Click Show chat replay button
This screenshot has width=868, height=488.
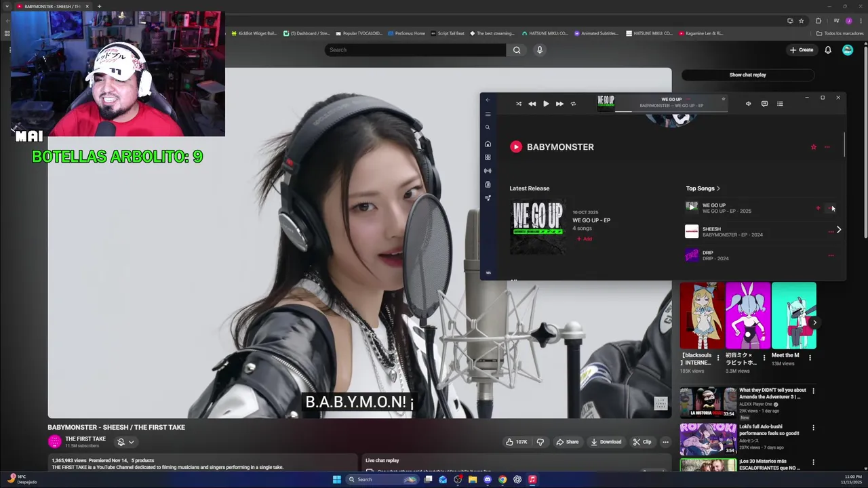(x=747, y=75)
